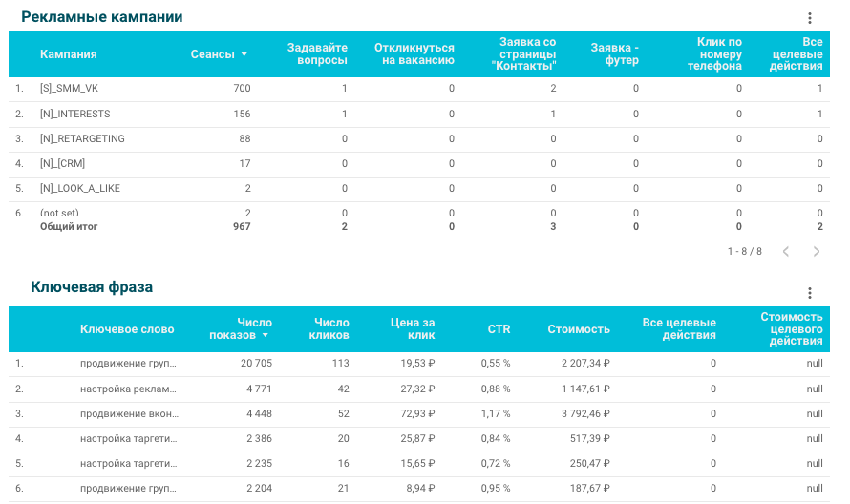The height and width of the screenshot is (504, 850).
Task: Sort by Откликнуться на вакансию header
Action: (x=414, y=54)
